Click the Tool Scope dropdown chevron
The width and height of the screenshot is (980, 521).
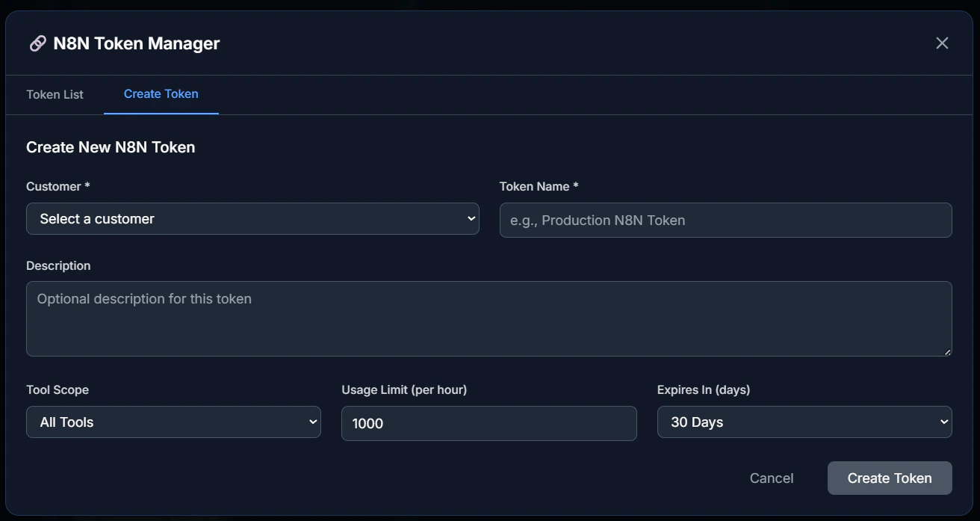[313, 422]
